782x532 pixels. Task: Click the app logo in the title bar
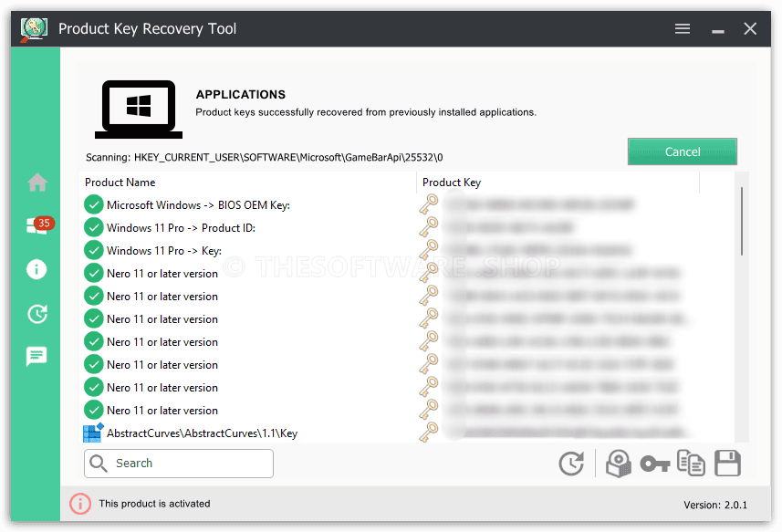tap(34, 29)
